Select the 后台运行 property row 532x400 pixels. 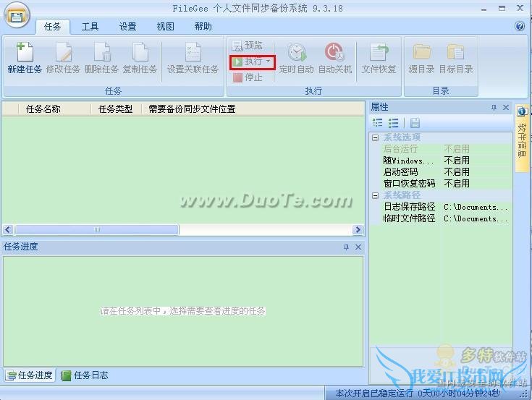446,149
